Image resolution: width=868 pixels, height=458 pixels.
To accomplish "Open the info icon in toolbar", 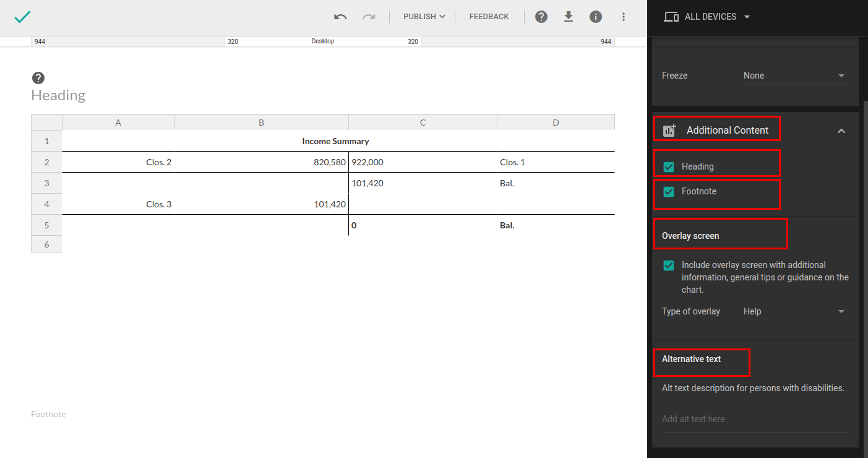I will click(596, 17).
